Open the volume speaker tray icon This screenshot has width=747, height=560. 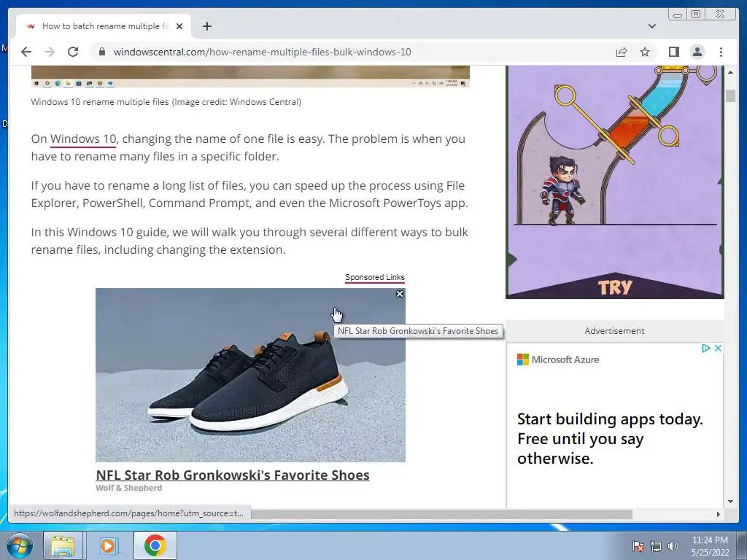(x=673, y=546)
